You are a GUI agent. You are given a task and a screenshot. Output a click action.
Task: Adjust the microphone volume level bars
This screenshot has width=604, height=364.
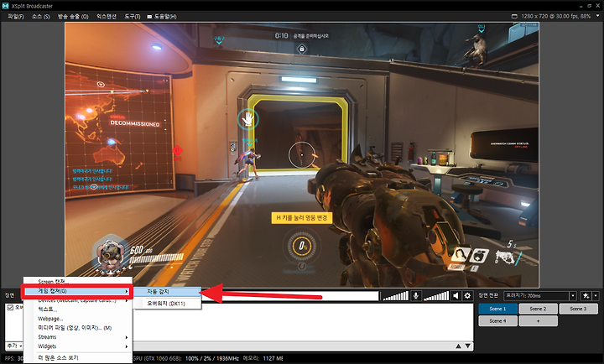[x=396, y=296]
